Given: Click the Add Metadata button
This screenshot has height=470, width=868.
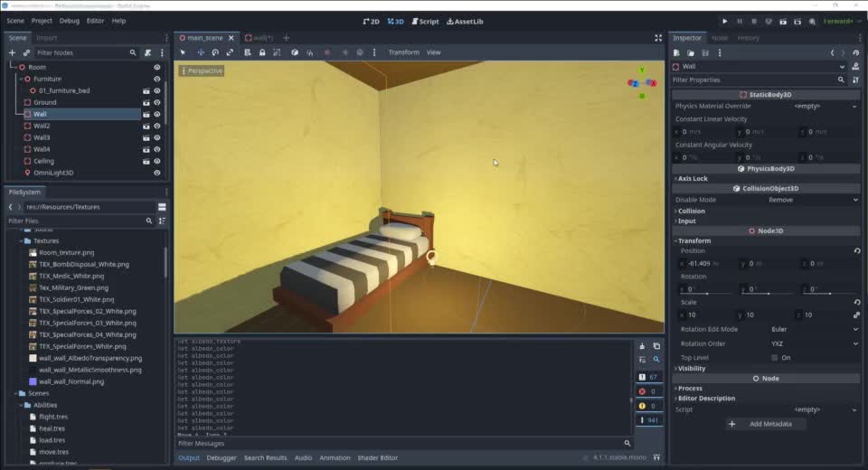Looking at the screenshot, I should point(765,424).
